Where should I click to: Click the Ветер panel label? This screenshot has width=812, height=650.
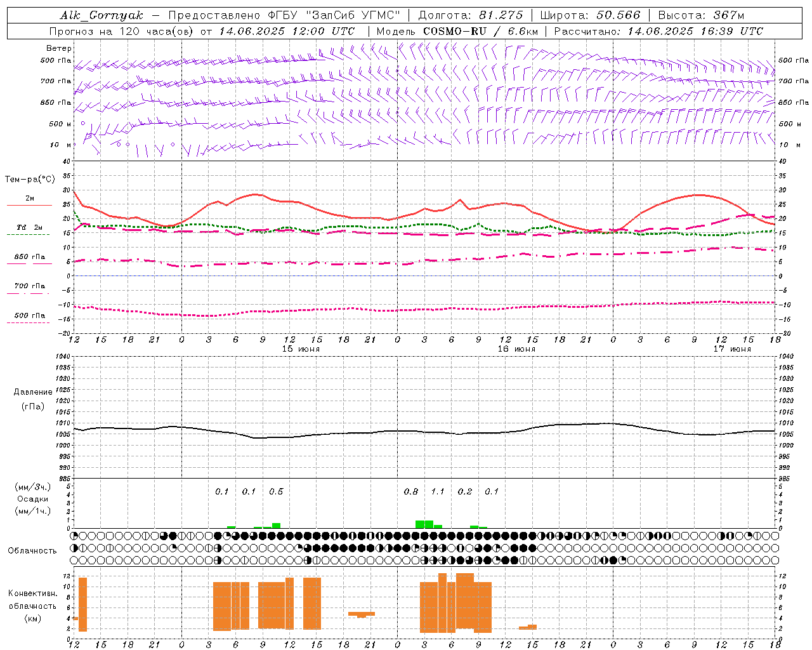coord(59,48)
